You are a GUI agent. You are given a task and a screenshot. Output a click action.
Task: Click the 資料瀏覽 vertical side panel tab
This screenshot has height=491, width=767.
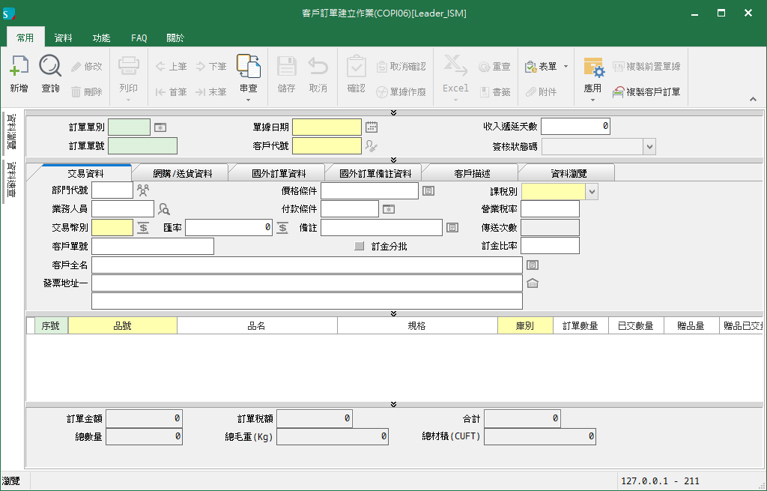tap(11, 133)
